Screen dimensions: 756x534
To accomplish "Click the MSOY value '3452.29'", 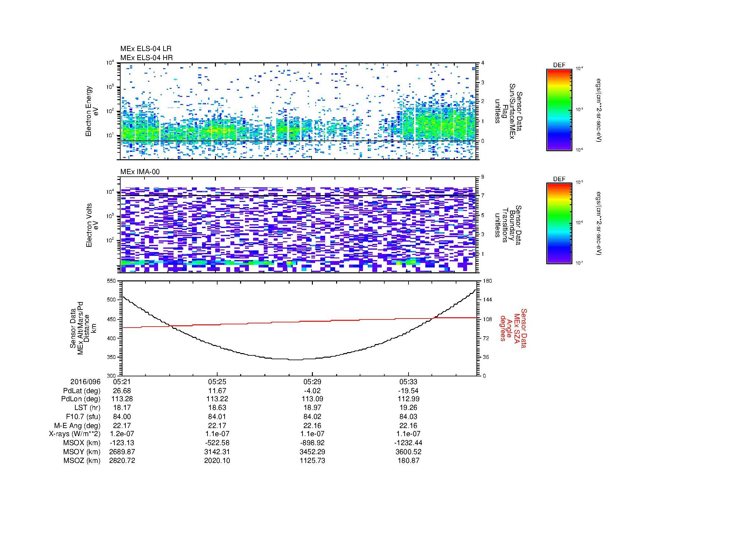I will click(312, 452).
